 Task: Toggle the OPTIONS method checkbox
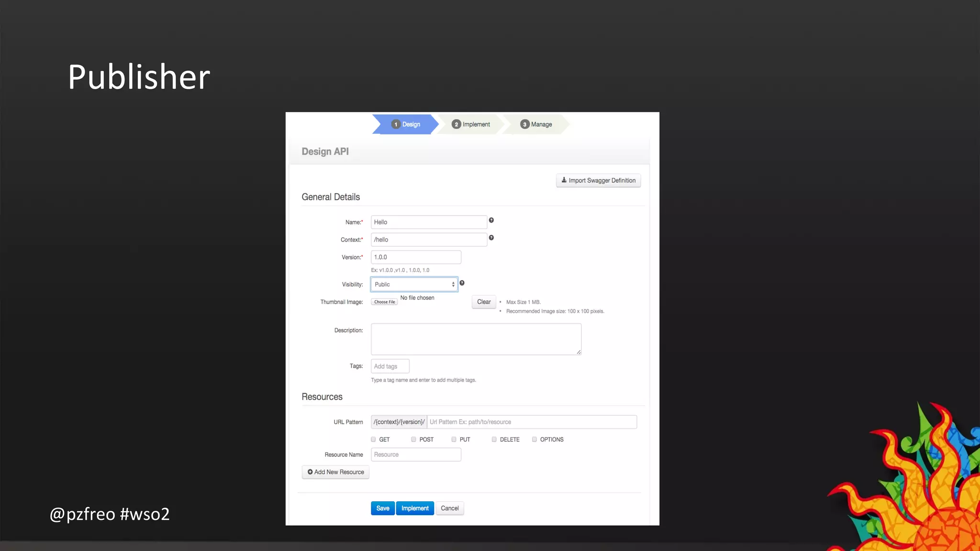click(x=534, y=440)
